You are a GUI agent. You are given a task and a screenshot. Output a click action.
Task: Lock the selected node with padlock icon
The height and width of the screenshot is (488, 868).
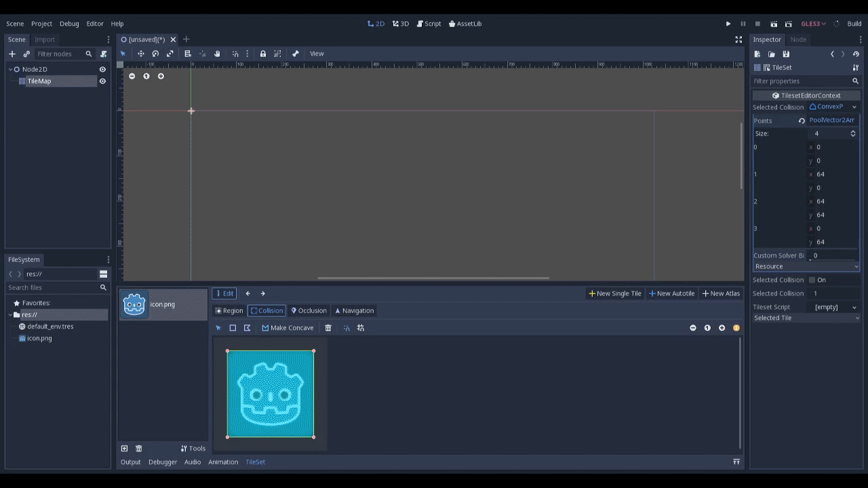coord(262,54)
